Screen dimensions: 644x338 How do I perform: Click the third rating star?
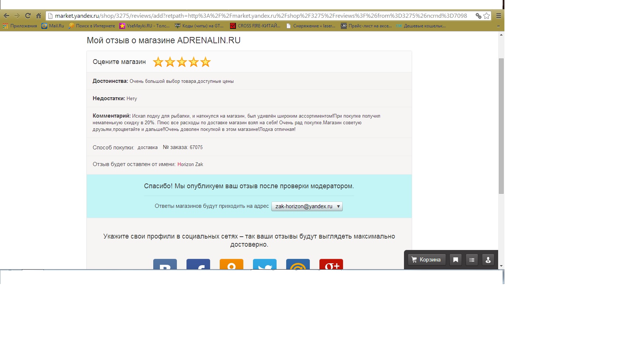point(182,62)
